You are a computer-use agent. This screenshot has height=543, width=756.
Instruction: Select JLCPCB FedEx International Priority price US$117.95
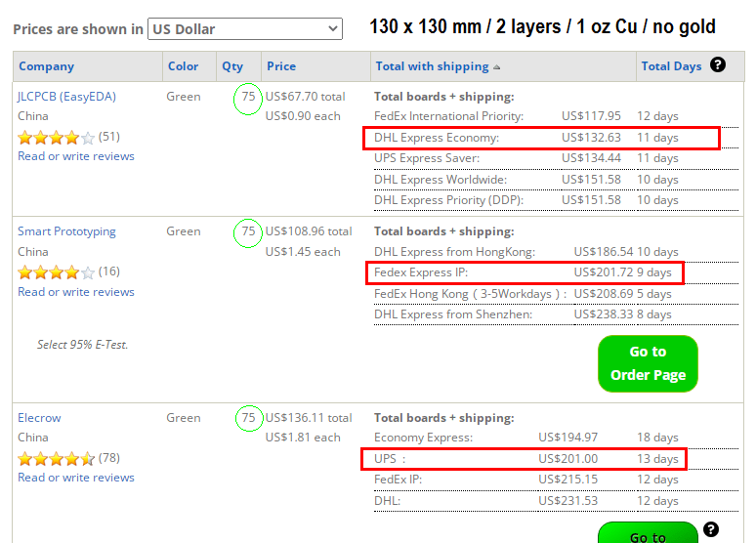(x=591, y=116)
